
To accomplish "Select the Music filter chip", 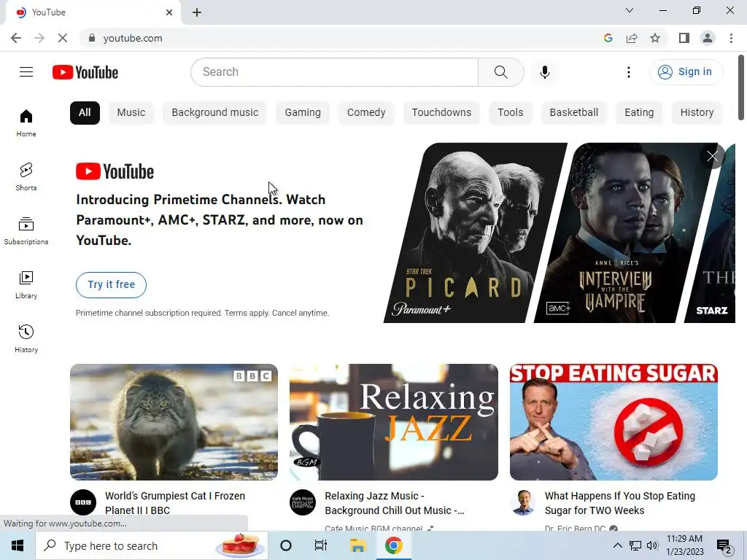I will click(x=131, y=113).
